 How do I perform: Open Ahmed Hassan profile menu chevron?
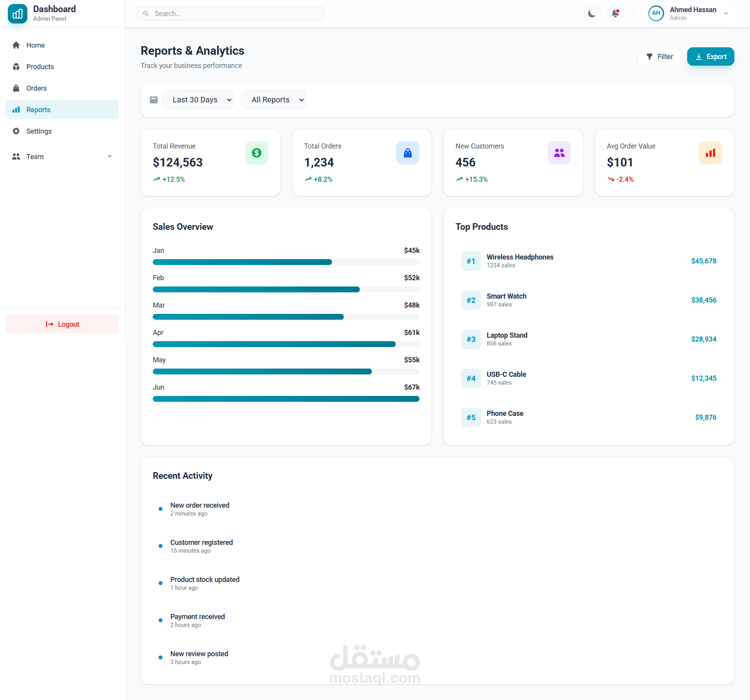pos(726,13)
